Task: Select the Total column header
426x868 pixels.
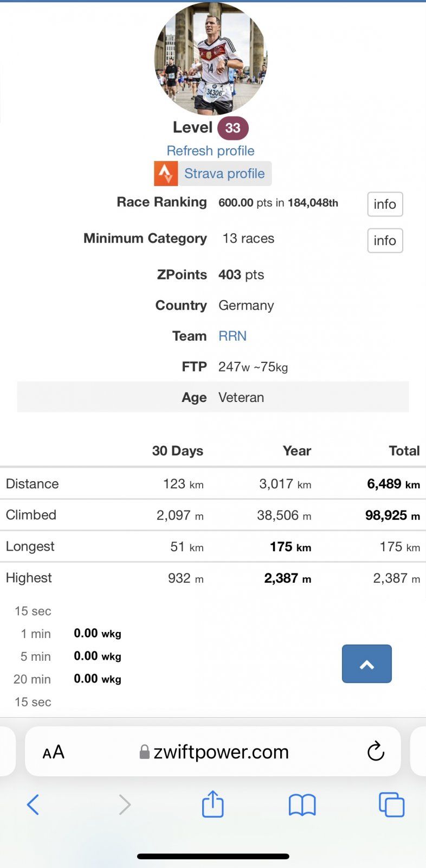Action: [404, 451]
